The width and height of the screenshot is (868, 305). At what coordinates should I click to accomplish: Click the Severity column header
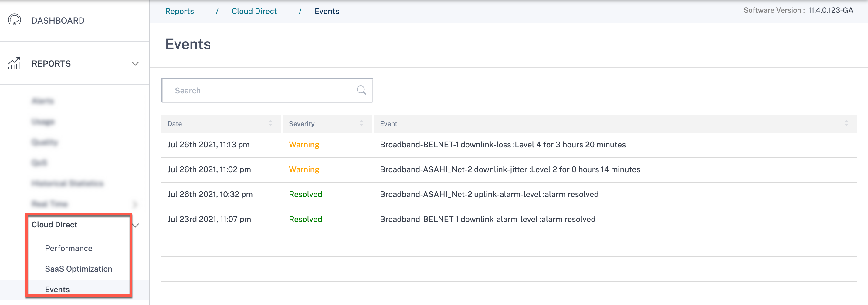327,124
